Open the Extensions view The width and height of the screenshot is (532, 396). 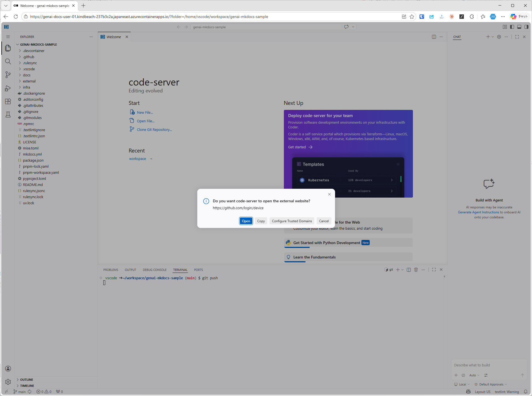coord(8,101)
